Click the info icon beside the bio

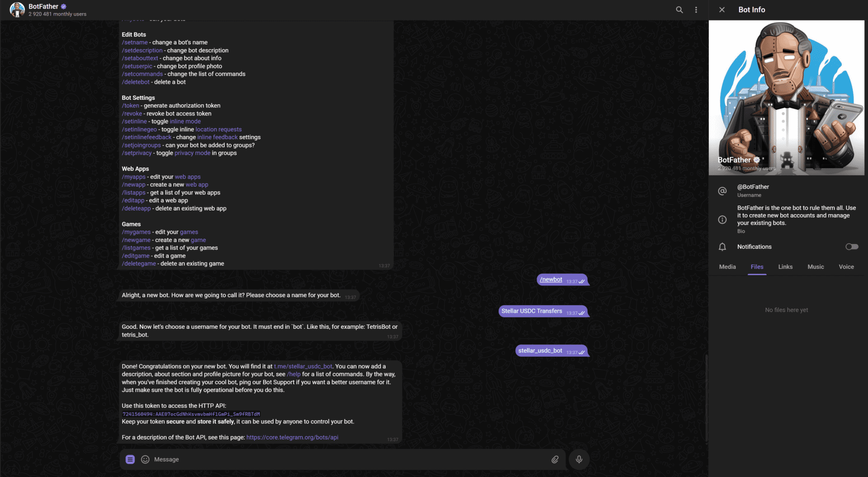(x=722, y=220)
